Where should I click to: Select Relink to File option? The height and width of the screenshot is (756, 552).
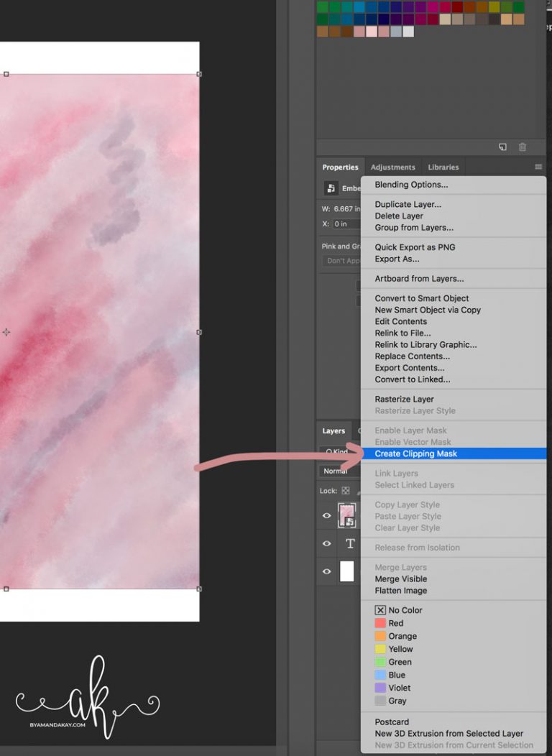coord(403,333)
